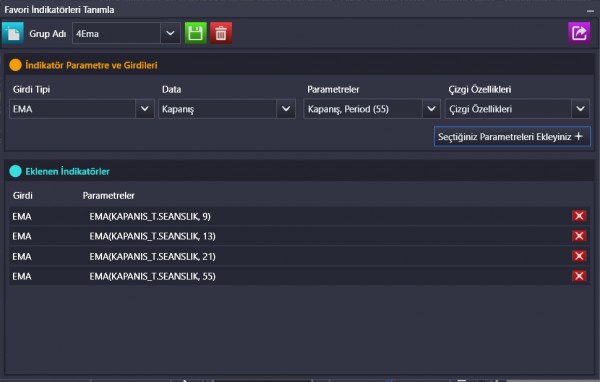Save the group with green floppy icon
600x382 pixels.
pos(196,33)
